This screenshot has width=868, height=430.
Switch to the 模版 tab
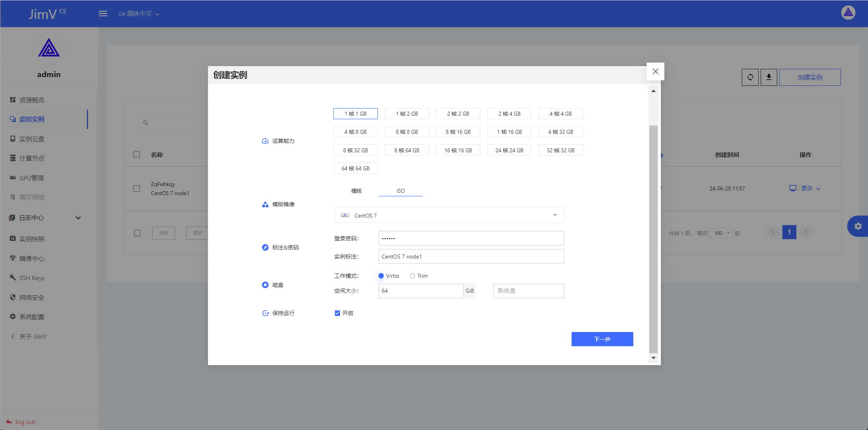click(356, 191)
